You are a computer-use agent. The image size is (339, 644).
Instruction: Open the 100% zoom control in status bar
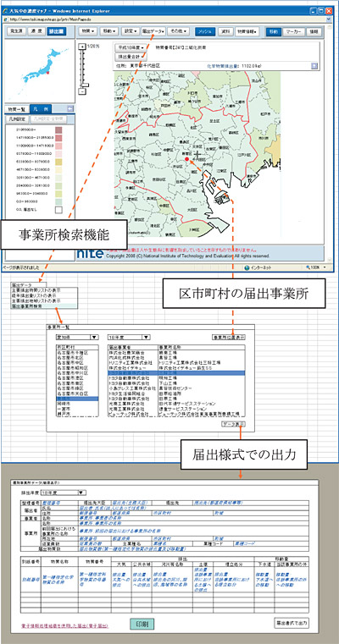pos(316,267)
